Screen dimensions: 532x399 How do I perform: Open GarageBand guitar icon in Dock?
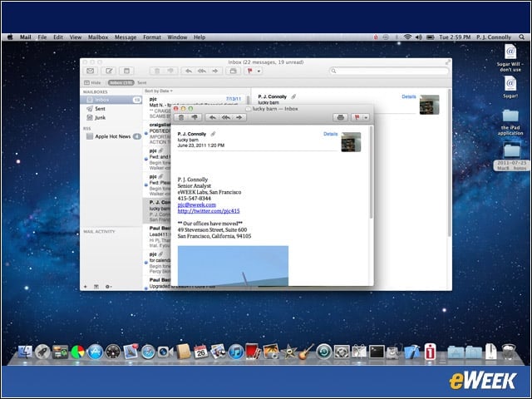[306, 352]
